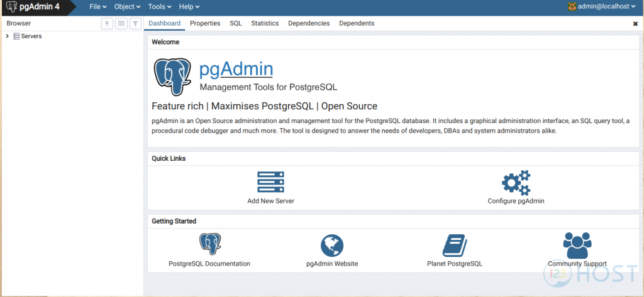Image resolution: width=644 pixels, height=297 pixels.
Task: Click the Add New Server icon
Action: coord(270,182)
